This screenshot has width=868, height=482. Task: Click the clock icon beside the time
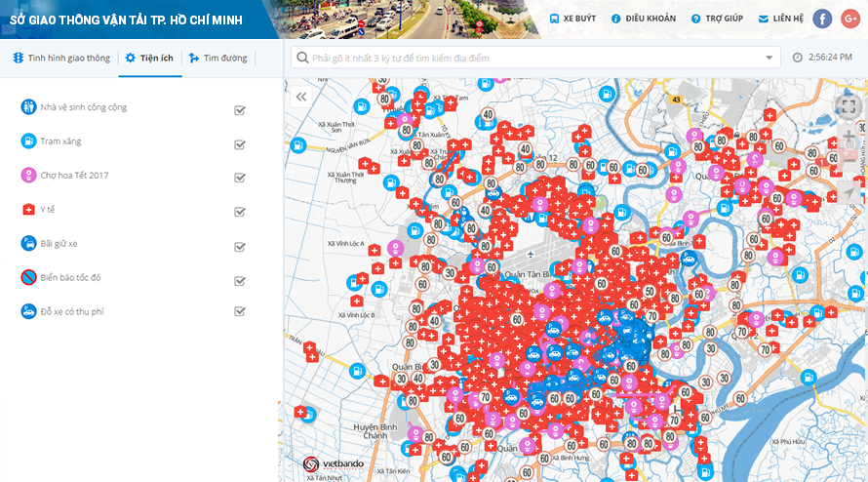[797, 57]
